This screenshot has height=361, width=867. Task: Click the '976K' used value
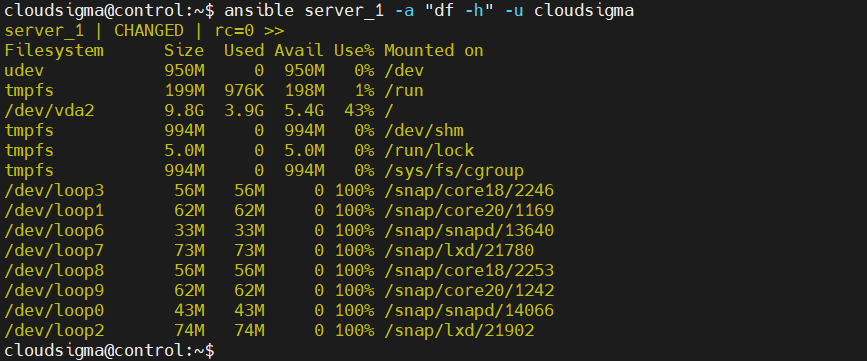(x=244, y=91)
